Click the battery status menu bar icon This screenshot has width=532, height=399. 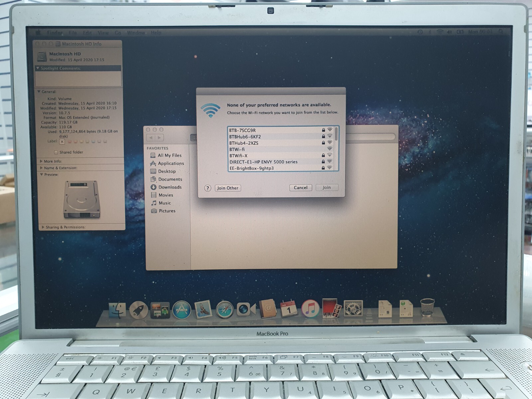pyautogui.click(x=460, y=32)
